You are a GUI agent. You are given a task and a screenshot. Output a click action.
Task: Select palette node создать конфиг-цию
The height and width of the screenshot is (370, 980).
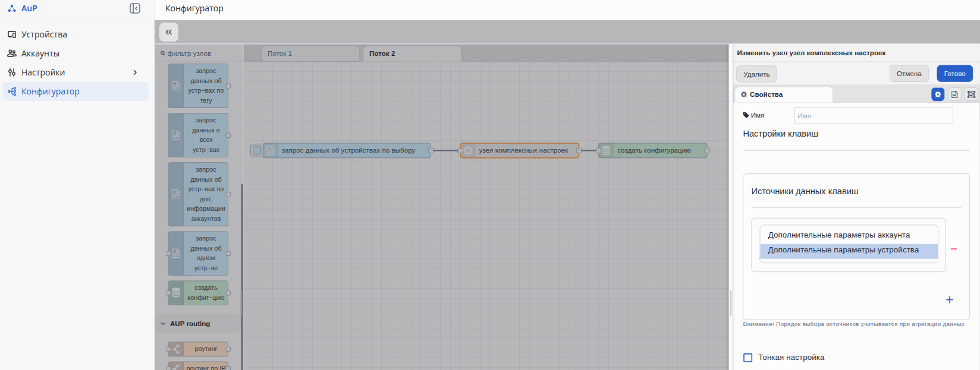point(198,293)
